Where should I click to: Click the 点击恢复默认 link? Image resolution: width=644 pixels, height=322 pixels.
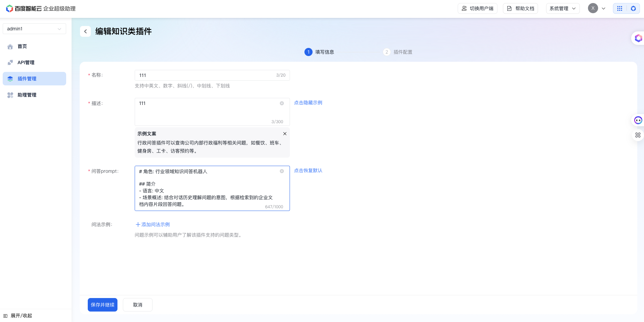(308, 170)
